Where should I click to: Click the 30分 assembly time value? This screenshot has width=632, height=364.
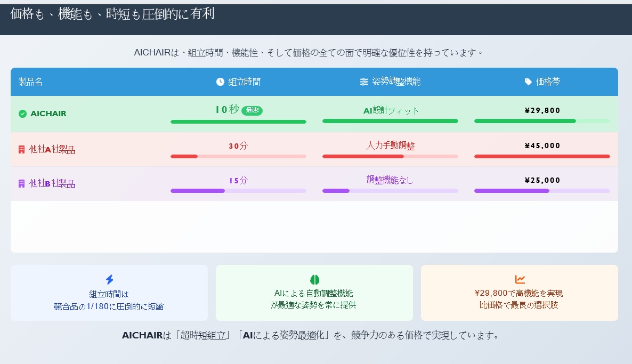coord(238,146)
